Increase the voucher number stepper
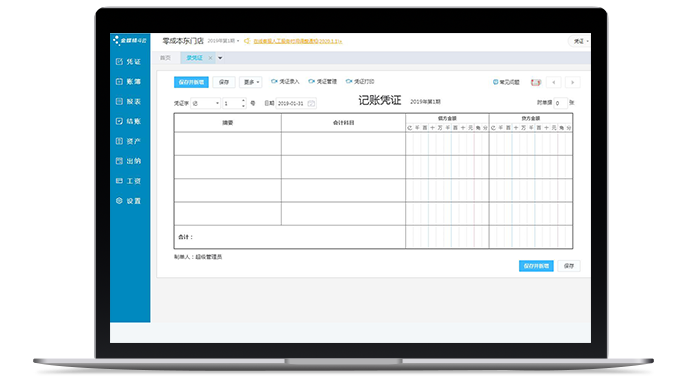 243,101
